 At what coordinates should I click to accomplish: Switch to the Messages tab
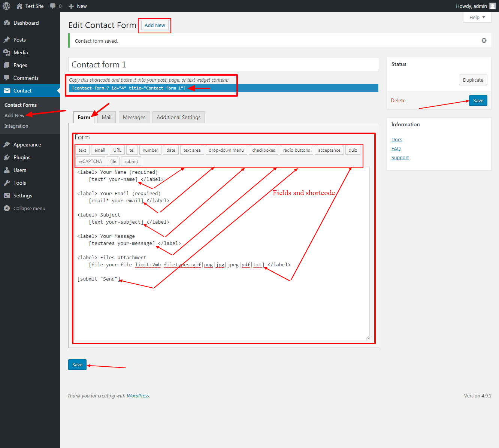point(134,117)
